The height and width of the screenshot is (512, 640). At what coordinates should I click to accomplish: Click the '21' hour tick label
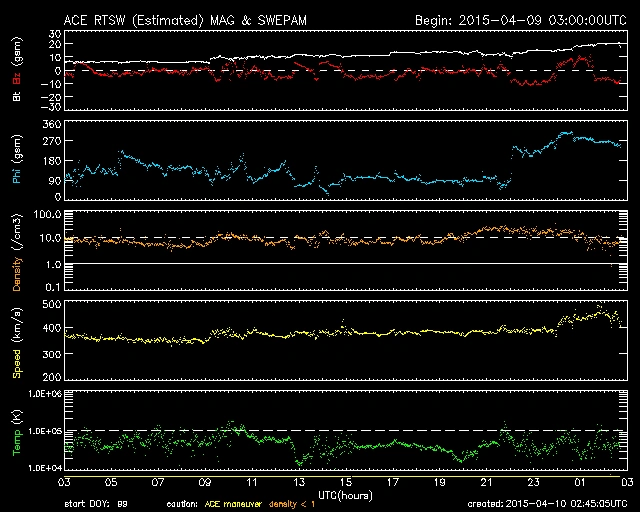click(x=487, y=483)
